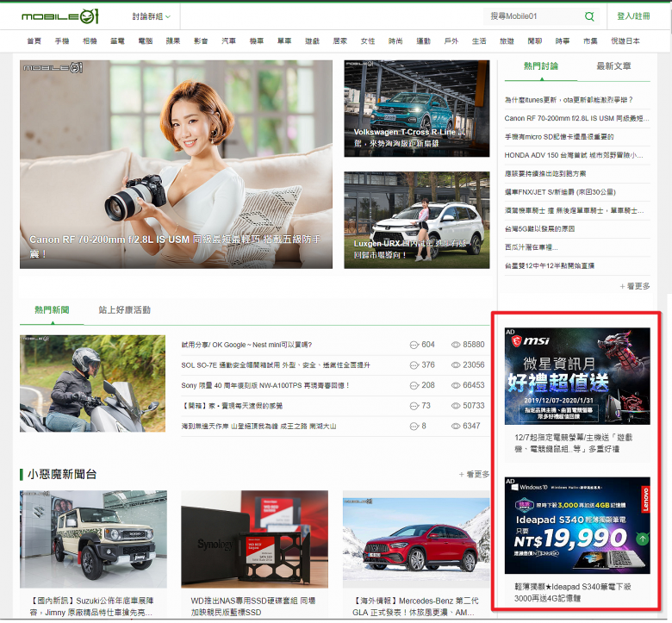Open the 相機 category in navigation

pos(90,41)
